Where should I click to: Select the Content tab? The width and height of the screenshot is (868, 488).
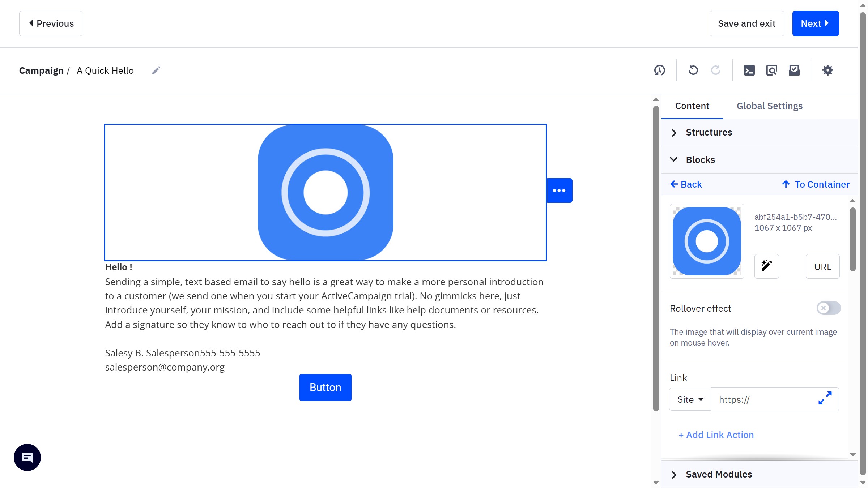(692, 106)
